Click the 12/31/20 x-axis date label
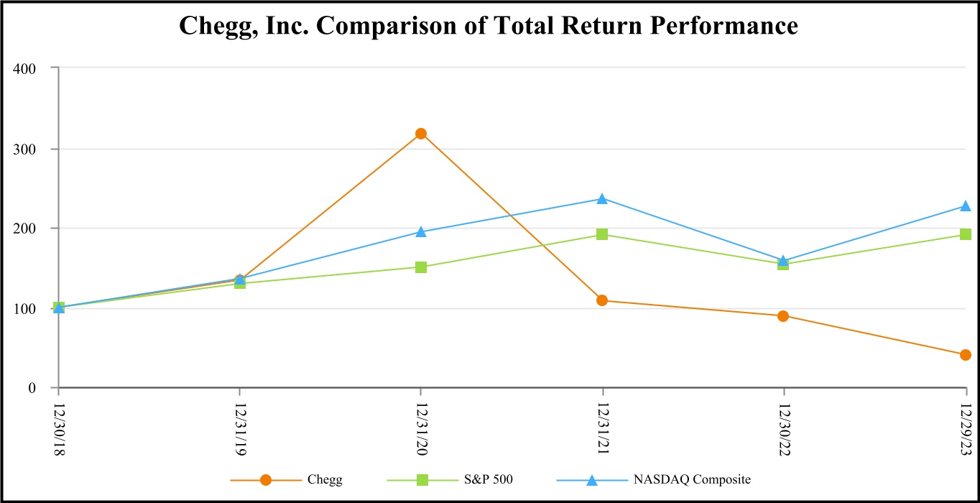The image size is (980, 503). pos(421,427)
